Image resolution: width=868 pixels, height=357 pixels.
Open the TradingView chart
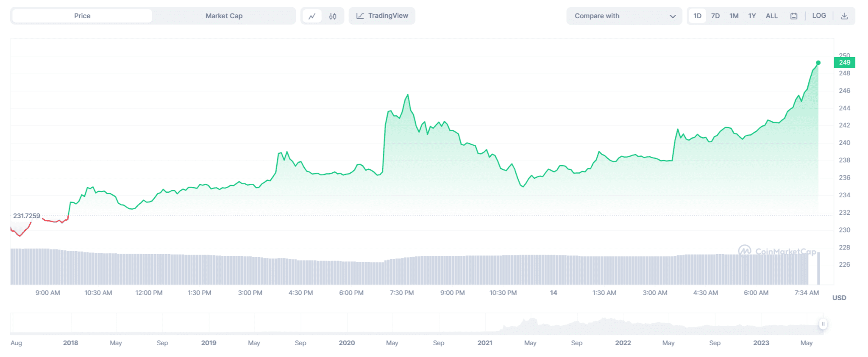[382, 16]
